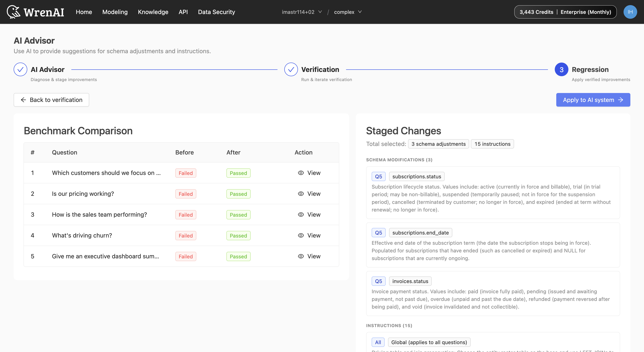The width and height of the screenshot is (644, 352).
Task: Click the eye icon for "Is our pricing working?"
Action: point(301,194)
